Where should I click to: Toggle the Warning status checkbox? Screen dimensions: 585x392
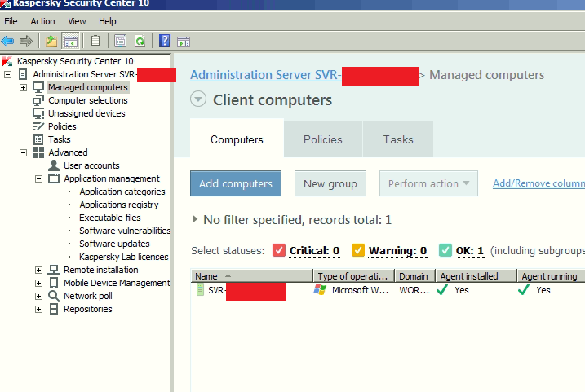[x=358, y=250]
